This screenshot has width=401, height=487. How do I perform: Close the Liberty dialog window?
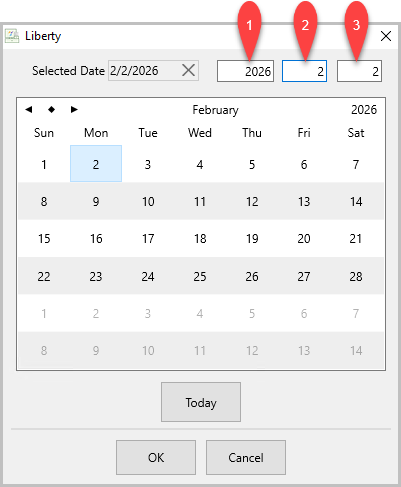(x=386, y=36)
